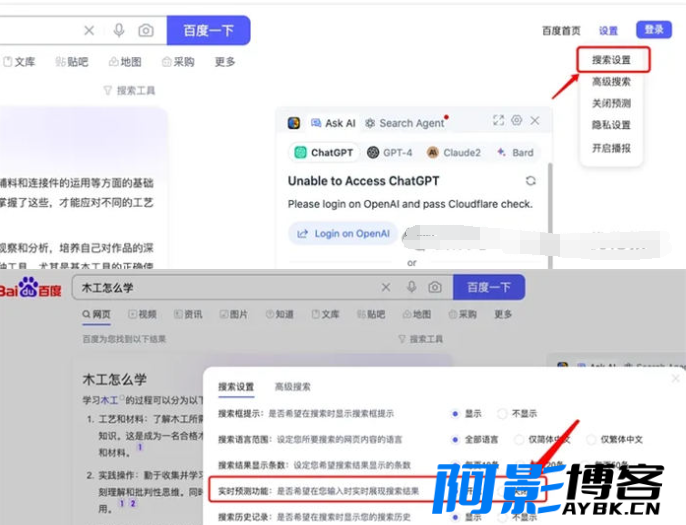Click the Login on OpenAI button
The image size is (686, 525).
click(x=343, y=234)
